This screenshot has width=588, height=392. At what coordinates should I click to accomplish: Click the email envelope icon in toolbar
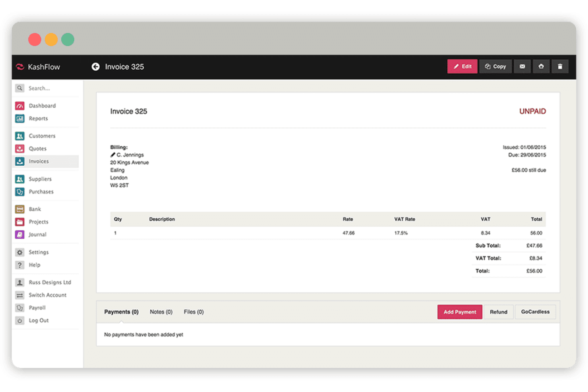522,66
